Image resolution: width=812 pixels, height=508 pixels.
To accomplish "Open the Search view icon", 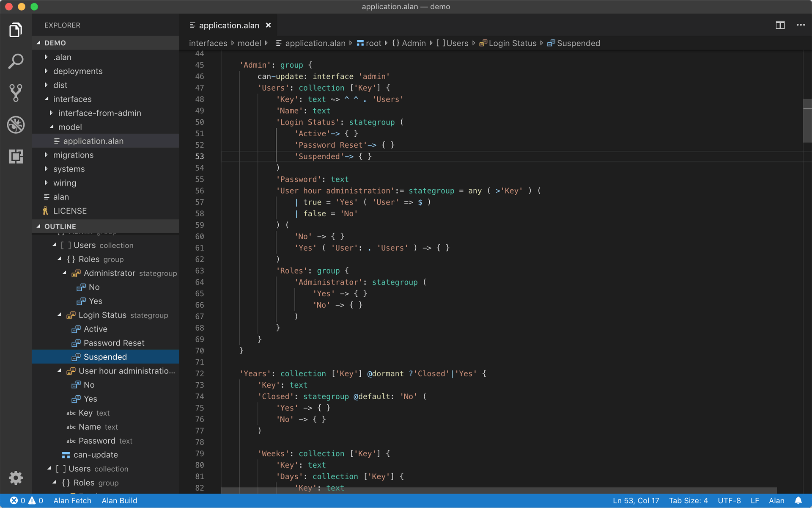I will pos(16,61).
